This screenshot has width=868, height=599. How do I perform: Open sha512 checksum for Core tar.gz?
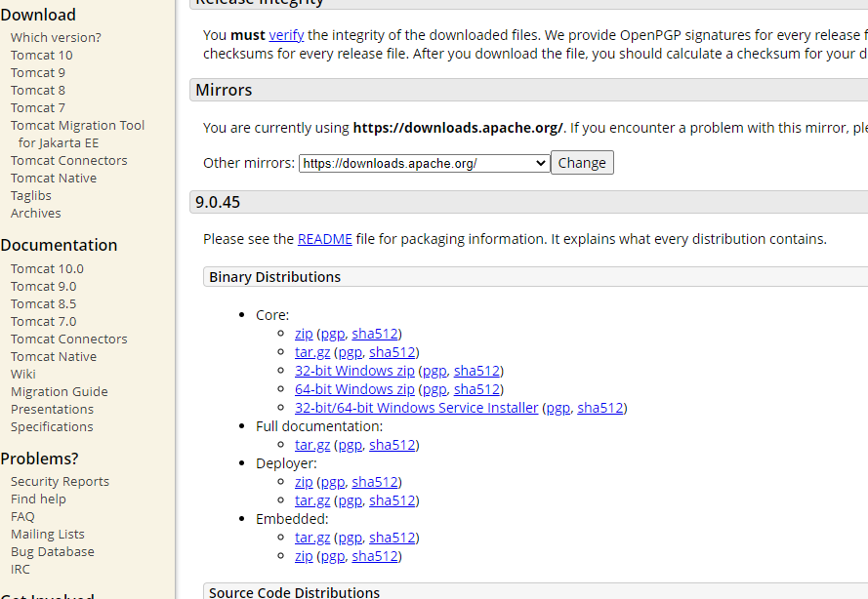click(x=392, y=352)
